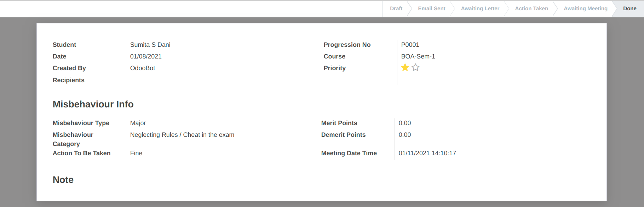Click the Action To Be Taken Fine value
644x207 pixels.
pyautogui.click(x=136, y=153)
